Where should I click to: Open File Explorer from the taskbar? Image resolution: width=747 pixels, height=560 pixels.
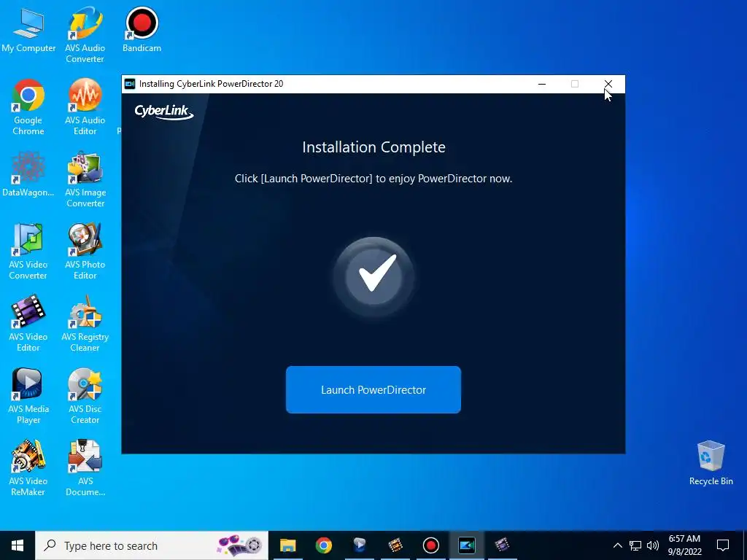[x=287, y=545]
